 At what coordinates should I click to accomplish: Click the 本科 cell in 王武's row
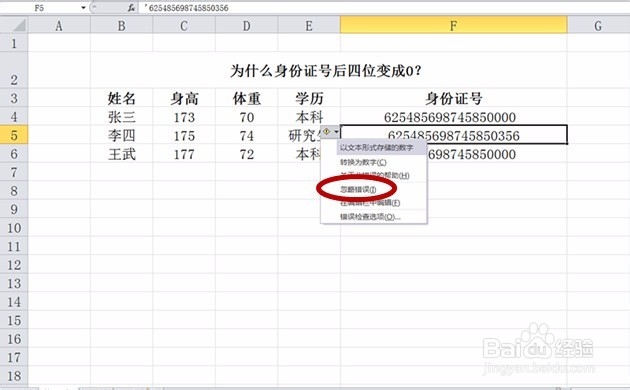(299, 154)
